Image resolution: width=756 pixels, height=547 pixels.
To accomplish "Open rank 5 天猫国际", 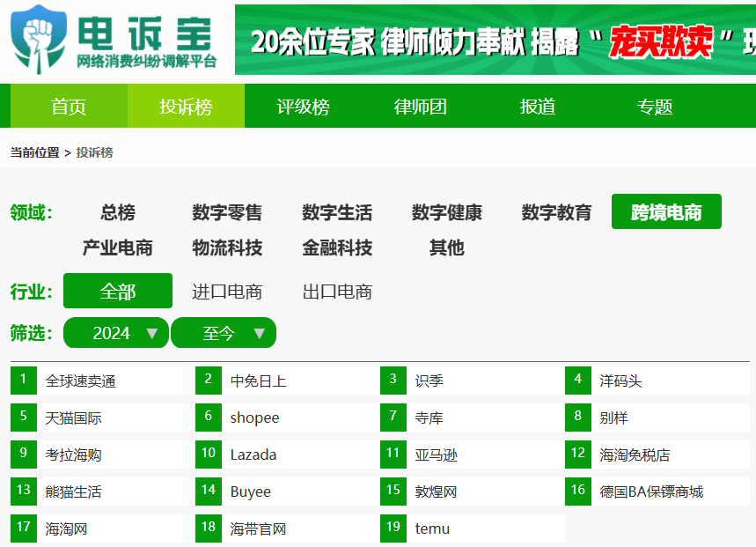I will click(102, 418).
